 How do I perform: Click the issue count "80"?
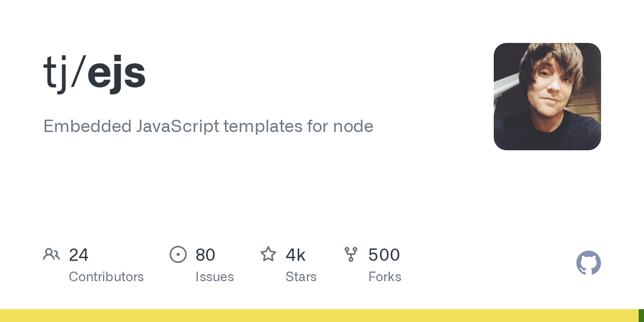click(206, 255)
